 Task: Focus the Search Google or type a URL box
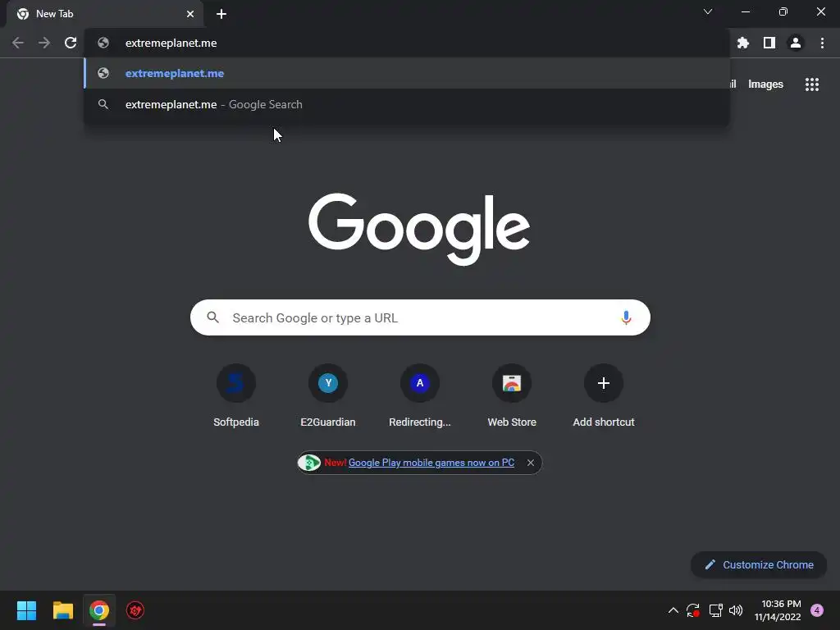(x=420, y=317)
